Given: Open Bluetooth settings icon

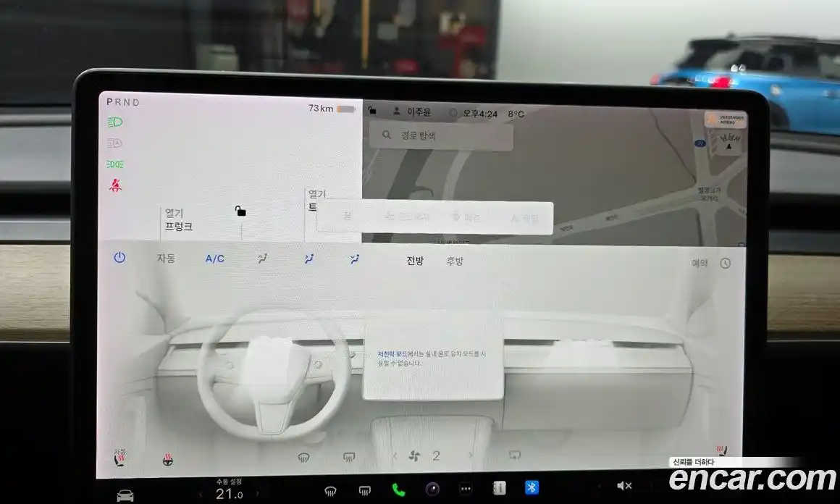Looking at the screenshot, I should coord(532,487).
